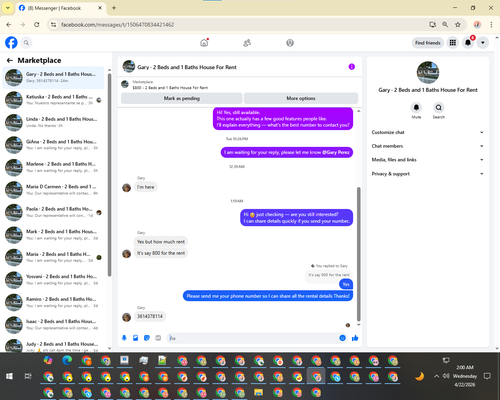
Task: Send a thumbs up like
Action: pos(355,338)
